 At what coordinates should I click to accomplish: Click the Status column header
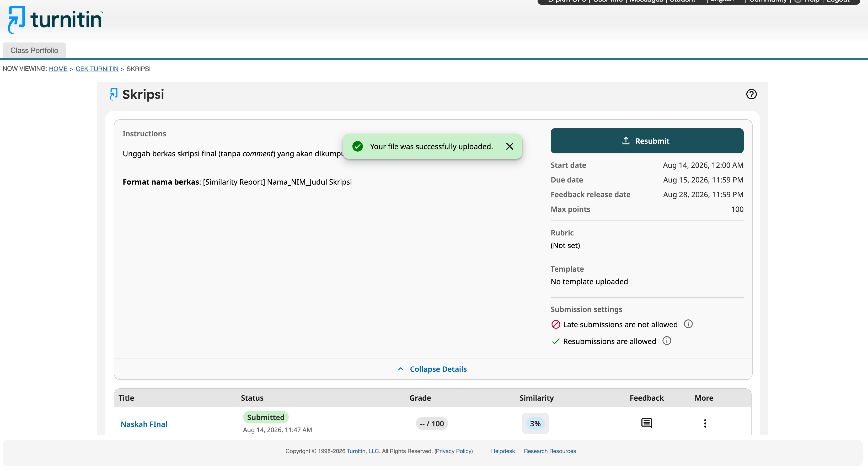[252, 398]
